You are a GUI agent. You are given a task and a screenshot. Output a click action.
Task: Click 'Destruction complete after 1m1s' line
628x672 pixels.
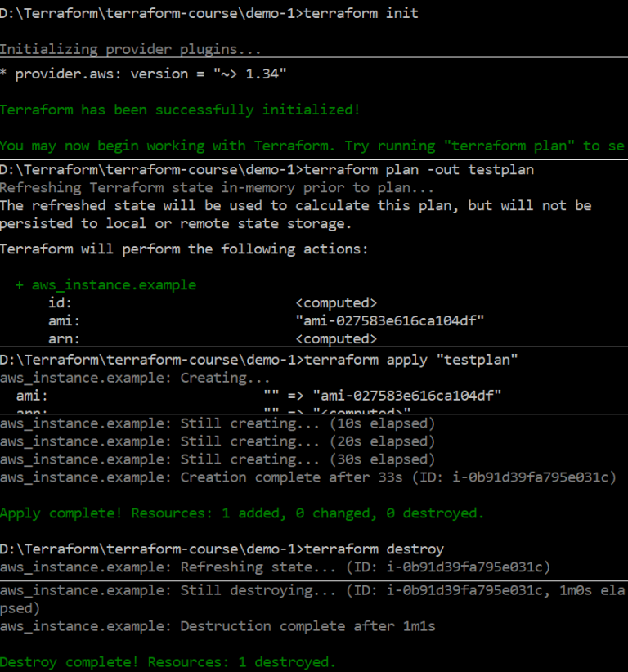(x=218, y=626)
